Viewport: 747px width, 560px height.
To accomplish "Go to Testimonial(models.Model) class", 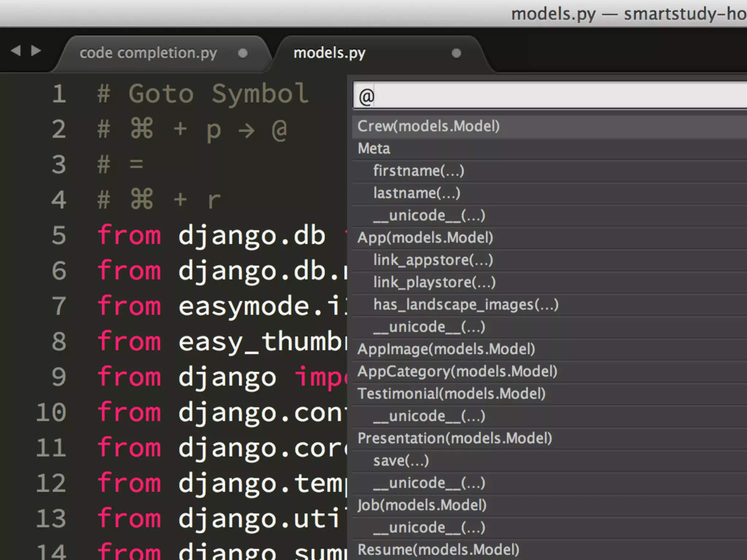I will pos(550,394).
